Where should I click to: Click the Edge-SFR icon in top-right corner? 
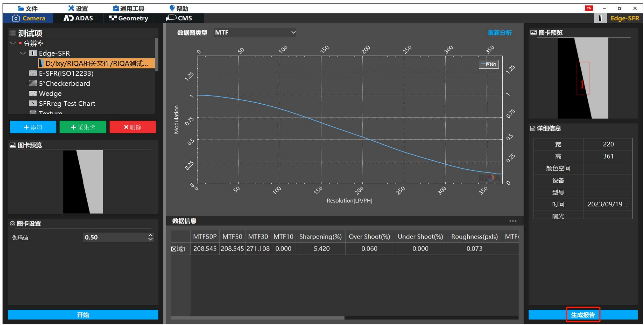[x=600, y=18]
